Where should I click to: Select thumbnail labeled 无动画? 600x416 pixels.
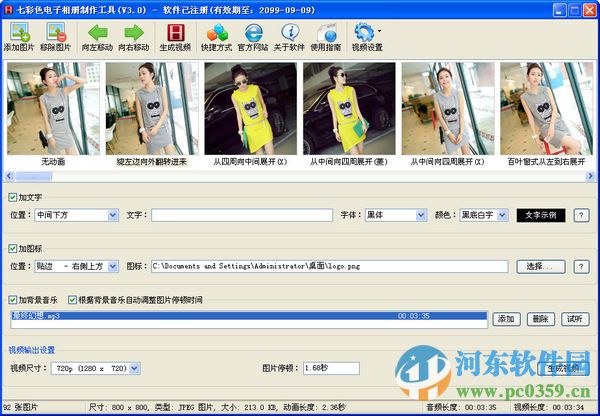click(x=53, y=108)
